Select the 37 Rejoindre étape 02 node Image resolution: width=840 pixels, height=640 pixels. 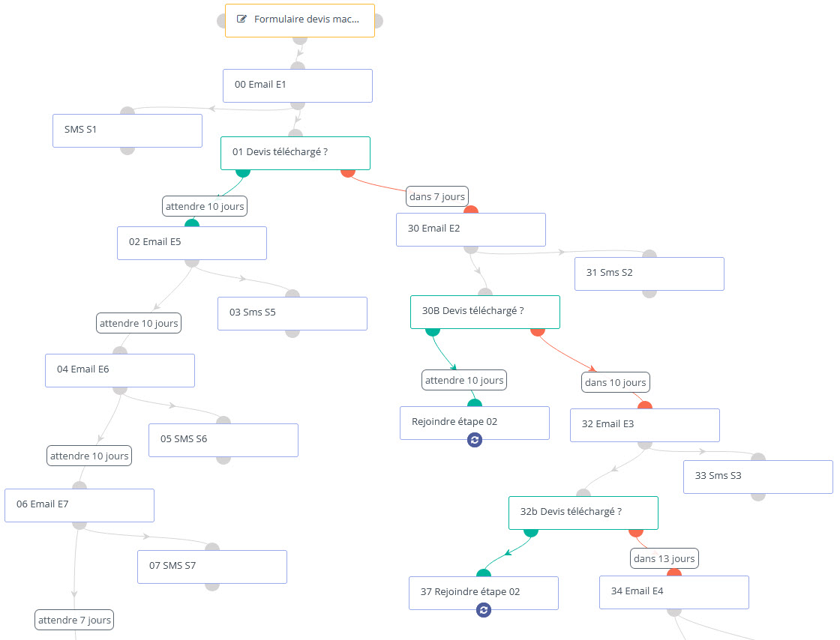pyautogui.click(x=484, y=593)
